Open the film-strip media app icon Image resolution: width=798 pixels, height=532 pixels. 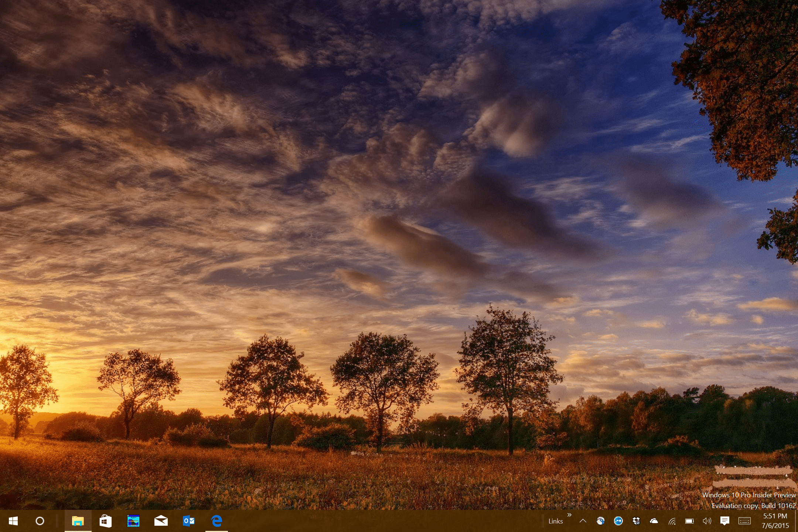coord(133,521)
